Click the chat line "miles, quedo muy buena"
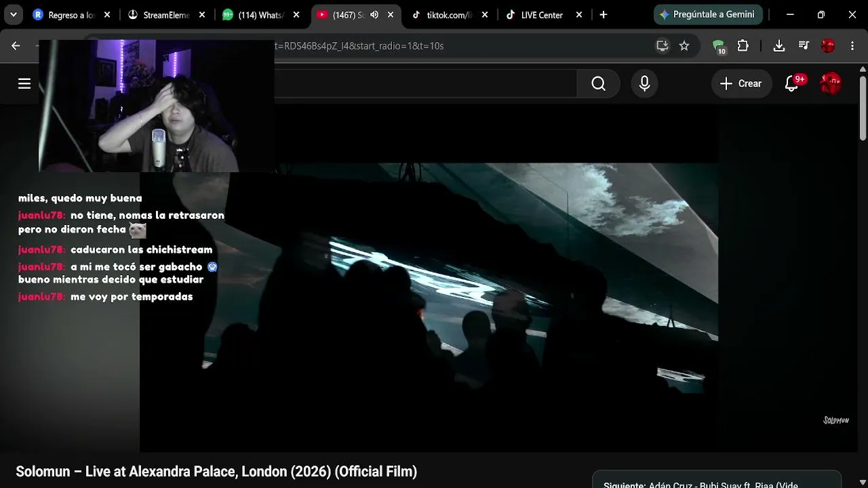Image resolution: width=868 pixels, height=488 pixels. coord(80,198)
